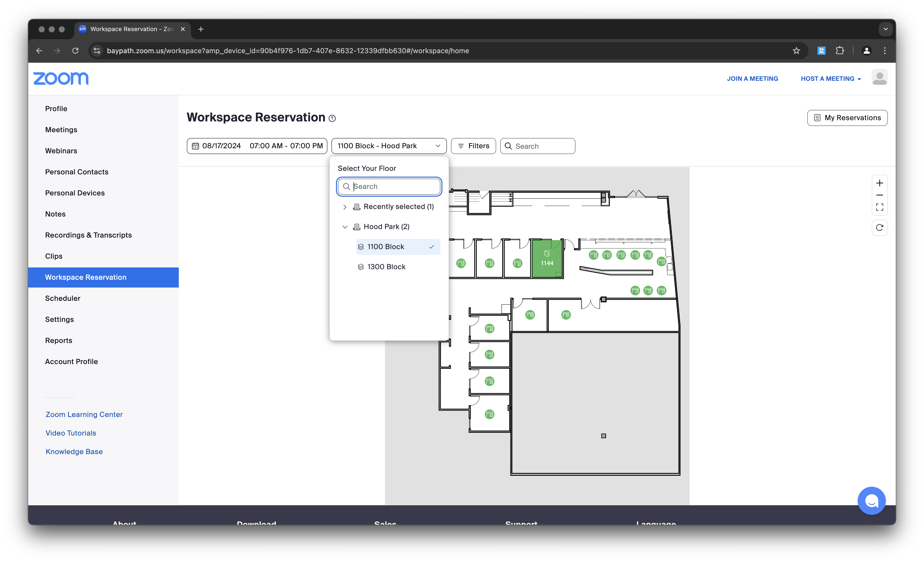Expand Recently selected group
The height and width of the screenshot is (562, 924).
pos(345,207)
